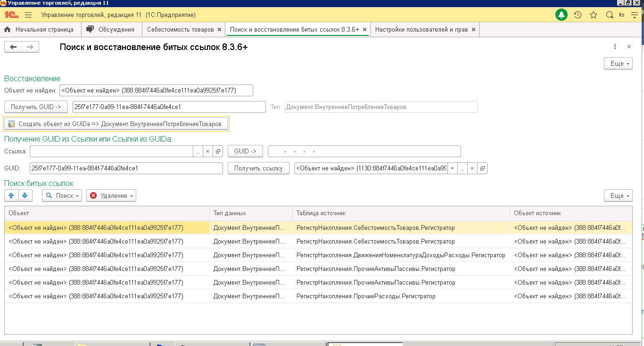
Task: Select the РегистрНакопления.ДвиженияНоменклатураДоходыРасходы.Регистратор row
Action: (319, 255)
